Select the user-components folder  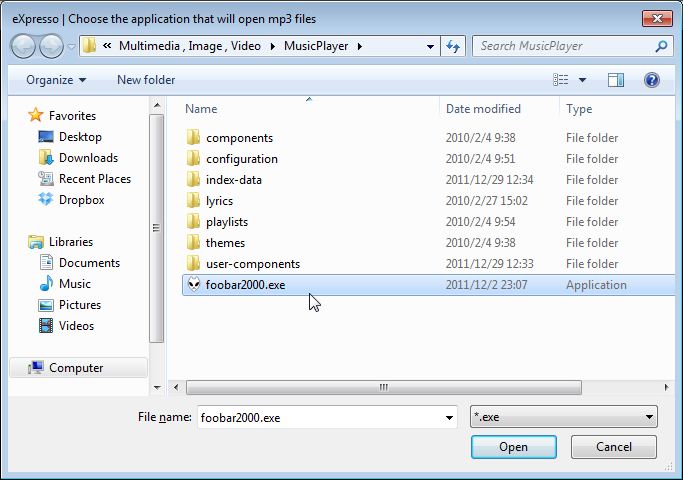253,264
